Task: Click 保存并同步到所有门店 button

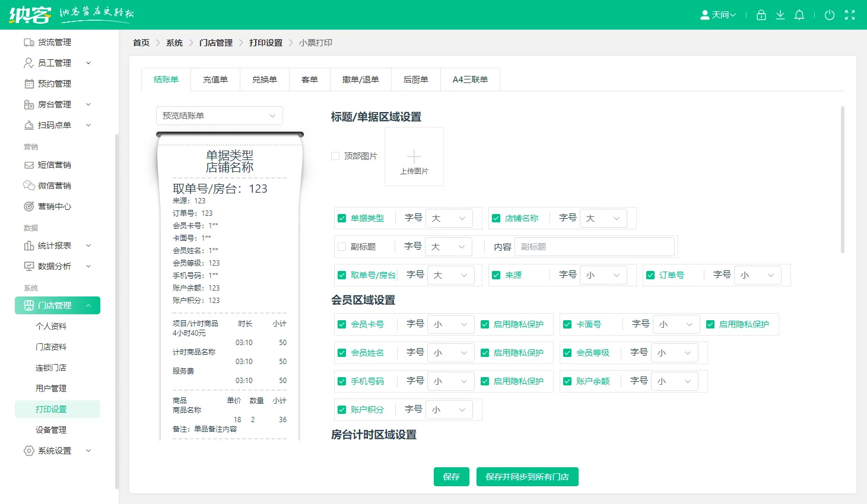Action: (528, 477)
